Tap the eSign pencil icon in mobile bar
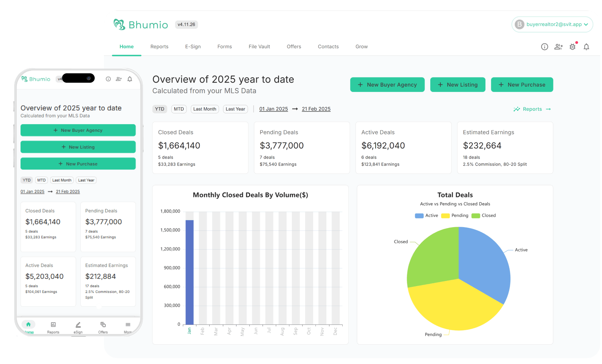 point(78,325)
